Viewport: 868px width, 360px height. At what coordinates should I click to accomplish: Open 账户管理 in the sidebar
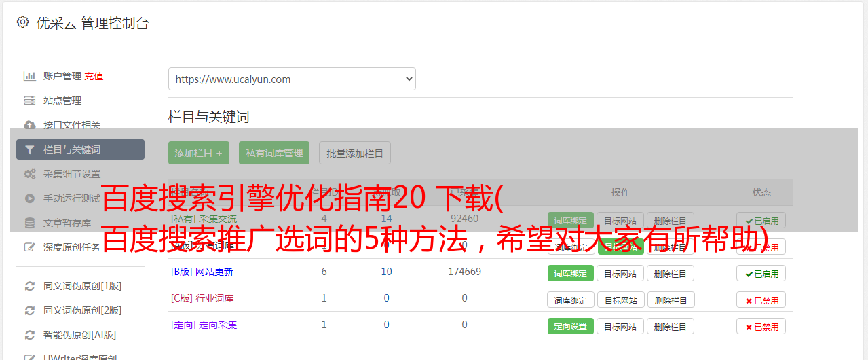click(62, 76)
